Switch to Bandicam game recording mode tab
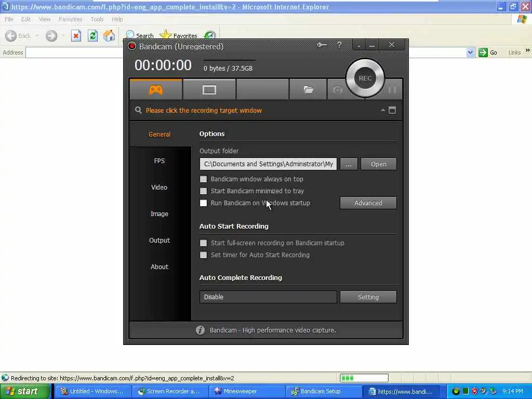The image size is (532, 399). pyautogui.click(x=156, y=90)
